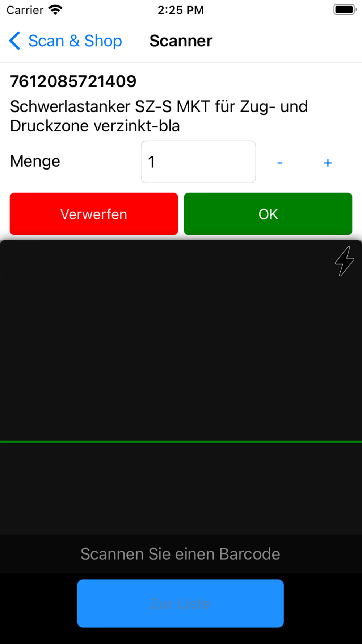Screen dimensions: 362x644
Task: Confirm item with green OK button
Action: click(x=268, y=214)
